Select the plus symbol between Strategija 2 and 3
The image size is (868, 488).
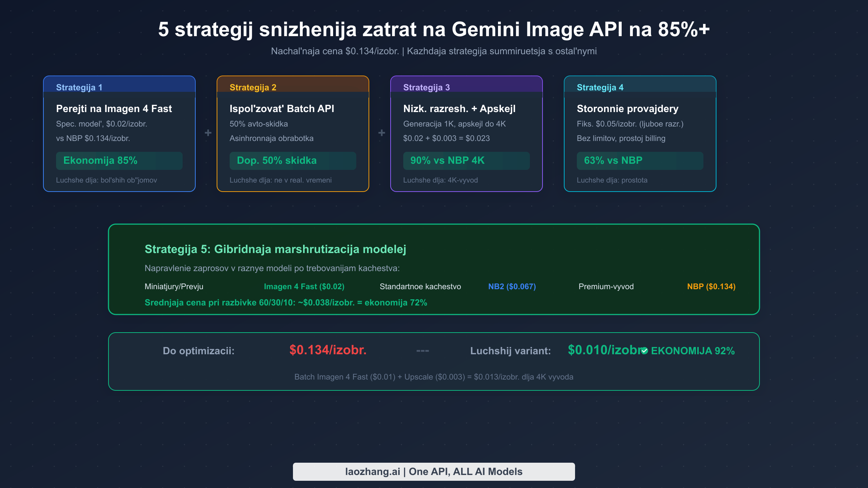pos(382,133)
